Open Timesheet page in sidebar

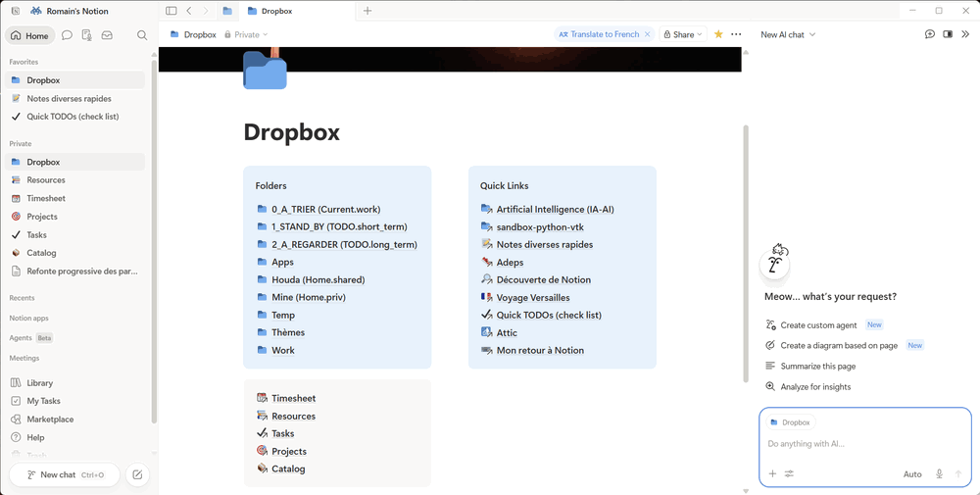click(x=75, y=198)
